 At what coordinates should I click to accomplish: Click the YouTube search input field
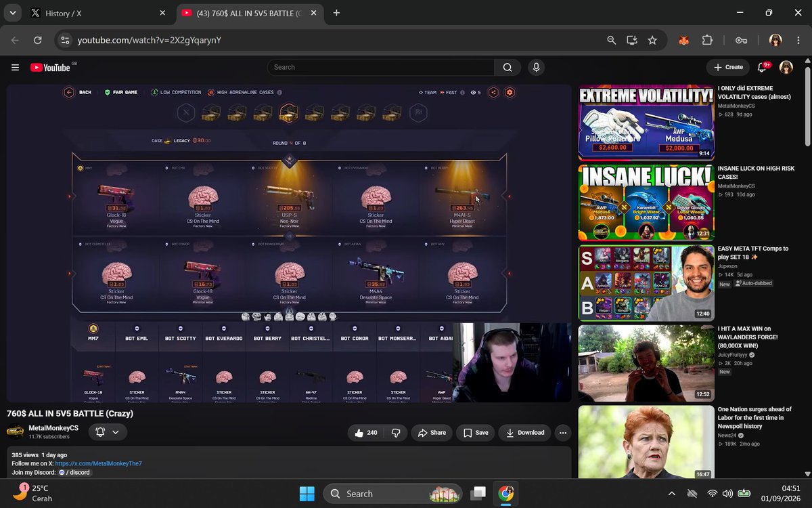tap(381, 67)
